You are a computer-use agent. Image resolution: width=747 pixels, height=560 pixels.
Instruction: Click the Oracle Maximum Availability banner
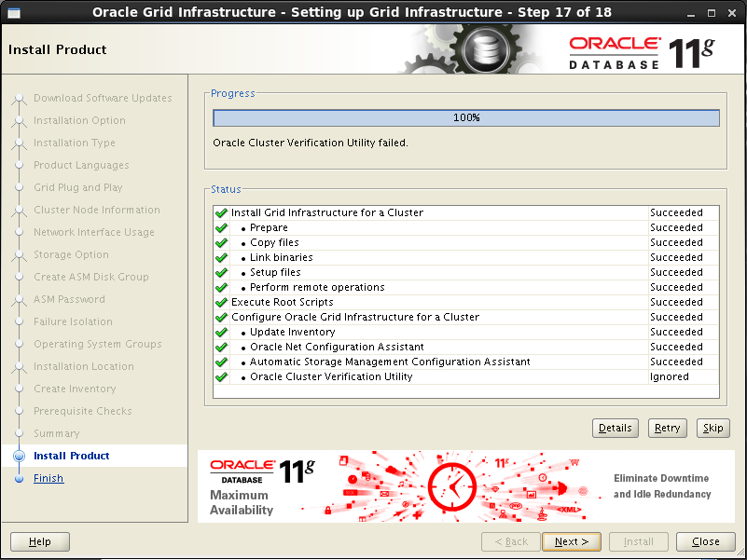tap(466, 486)
